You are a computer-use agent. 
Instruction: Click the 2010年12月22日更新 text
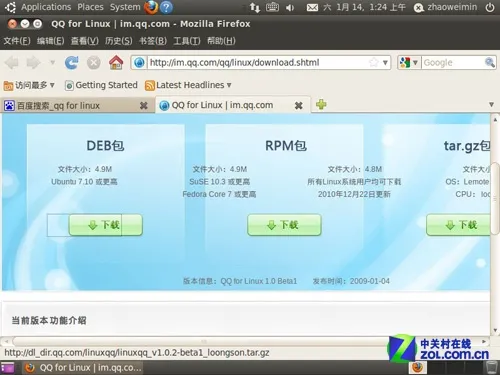coord(354,194)
